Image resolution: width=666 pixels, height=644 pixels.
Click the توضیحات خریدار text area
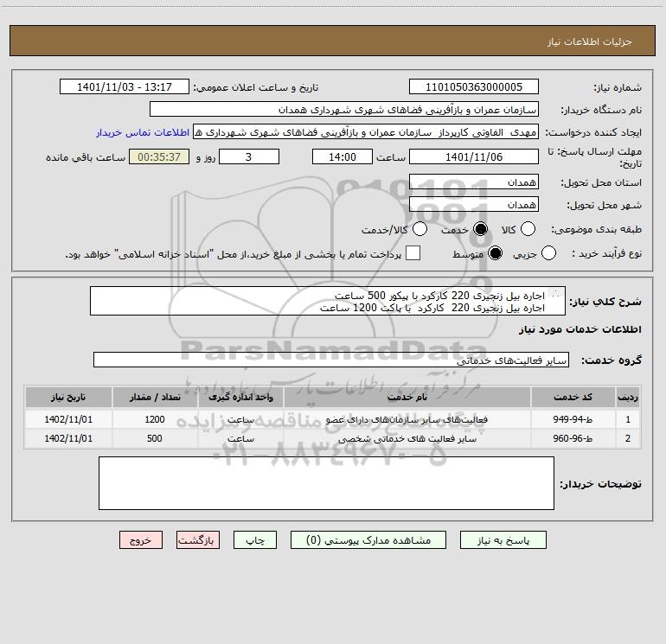click(326, 483)
